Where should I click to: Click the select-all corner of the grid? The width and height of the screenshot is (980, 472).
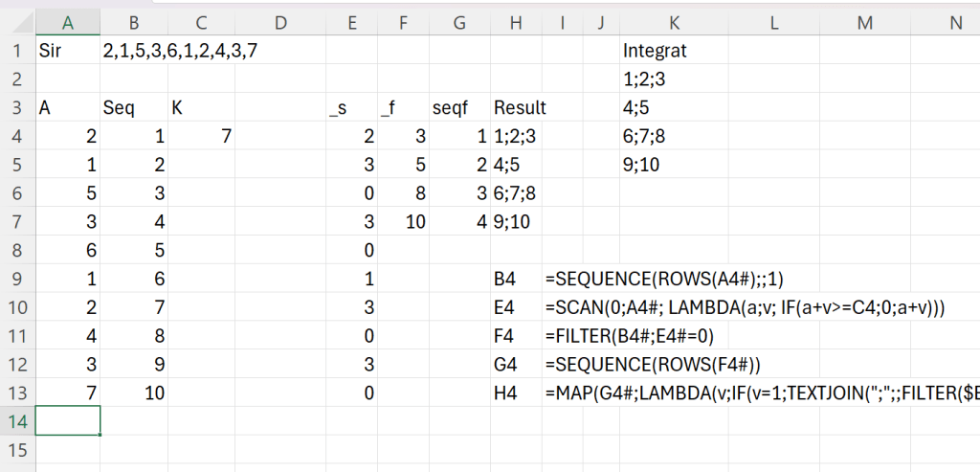coord(17,23)
